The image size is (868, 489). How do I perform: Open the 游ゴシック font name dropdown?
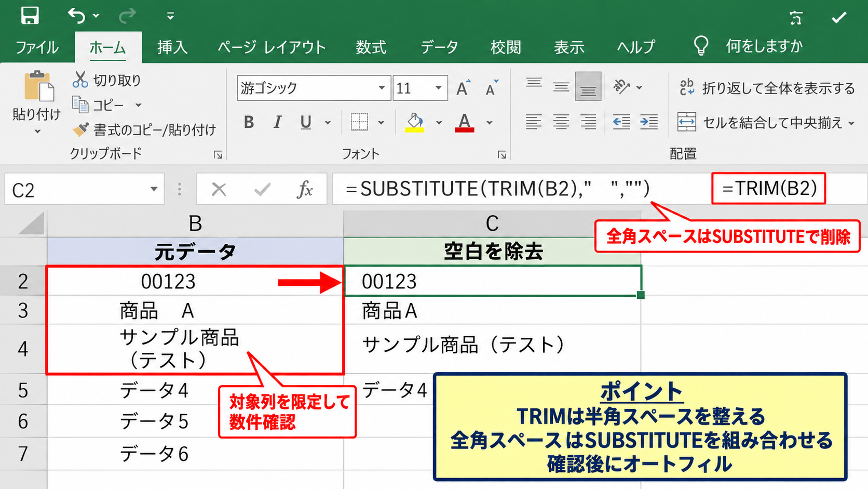click(382, 88)
